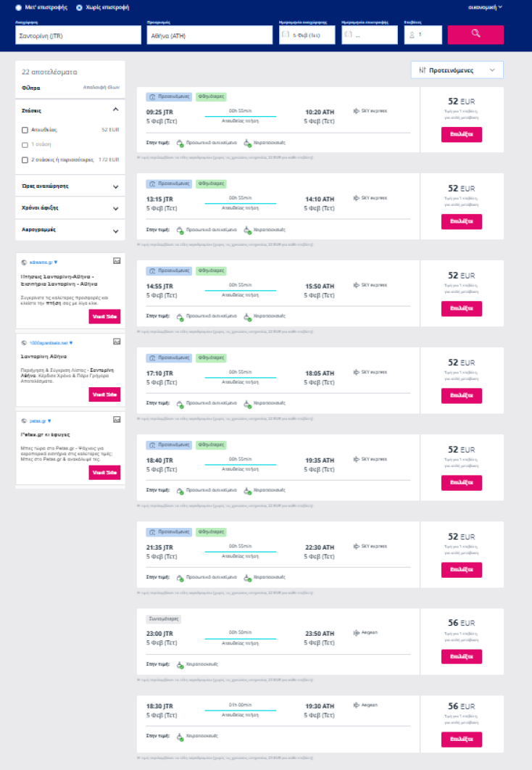532x770 pixels.
Task: Click the ad image icon on edreams.gr card
Action: pos(117,260)
